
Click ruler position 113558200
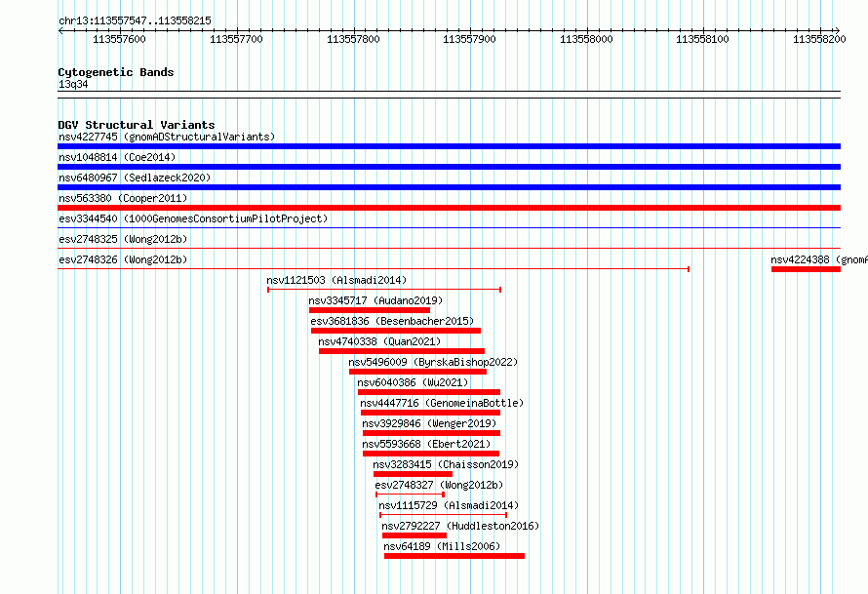click(x=819, y=39)
